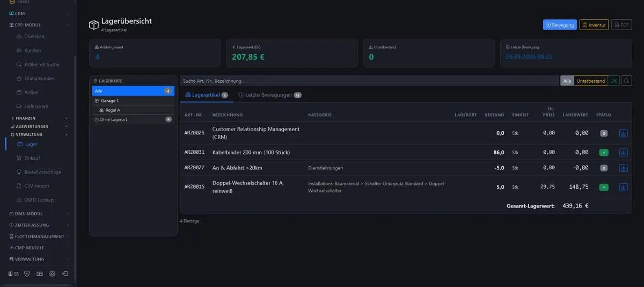This screenshot has width=644, height=287.
Task: Click stock movement icon for AR20025 row
Action: coord(623,133)
